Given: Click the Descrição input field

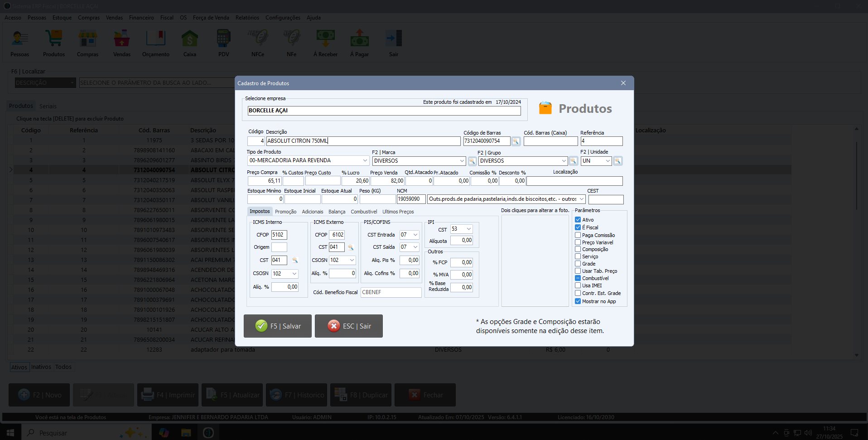Looking at the screenshot, I should [x=363, y=141].
